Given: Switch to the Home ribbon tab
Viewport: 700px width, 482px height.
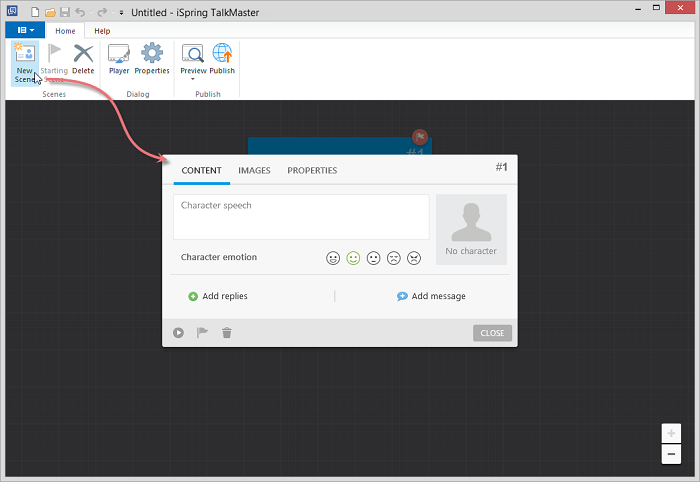Looking at the screenshot, I should [65, 31].
